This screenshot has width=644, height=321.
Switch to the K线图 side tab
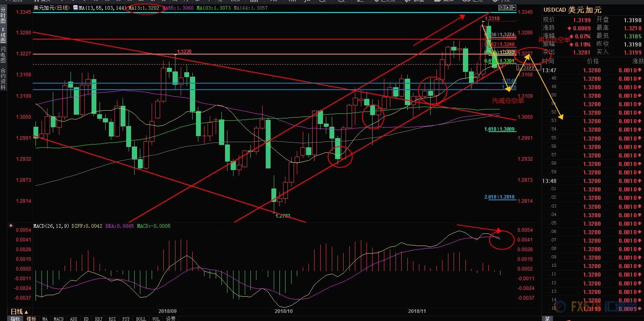[x=3, y=35]
